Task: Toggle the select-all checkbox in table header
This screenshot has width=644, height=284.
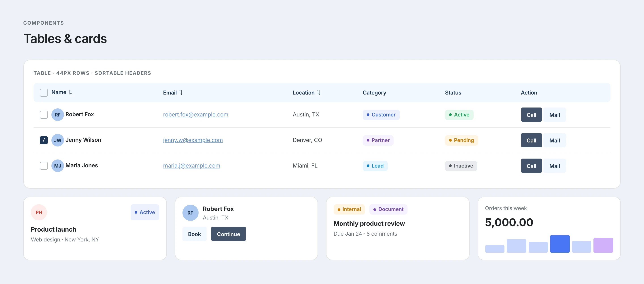Action: coord(44,93)
